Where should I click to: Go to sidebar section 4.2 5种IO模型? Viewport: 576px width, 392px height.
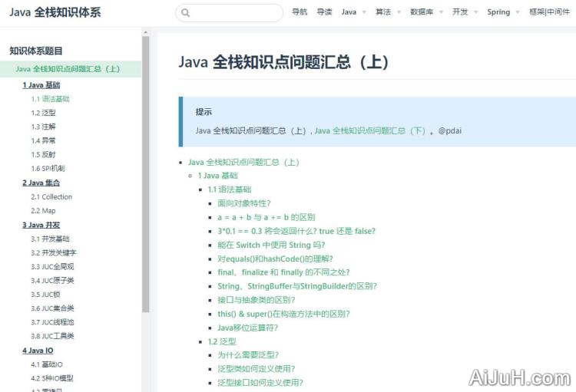(52, 378)
